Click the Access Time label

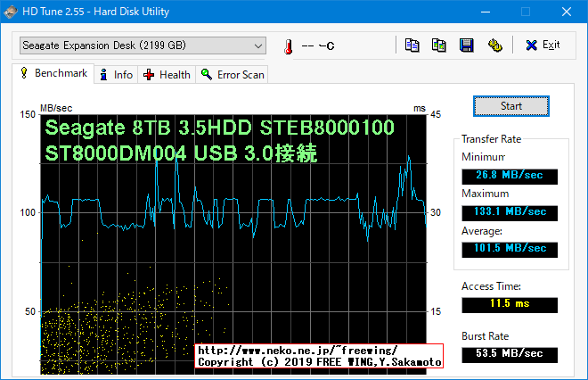coord(491,286)
